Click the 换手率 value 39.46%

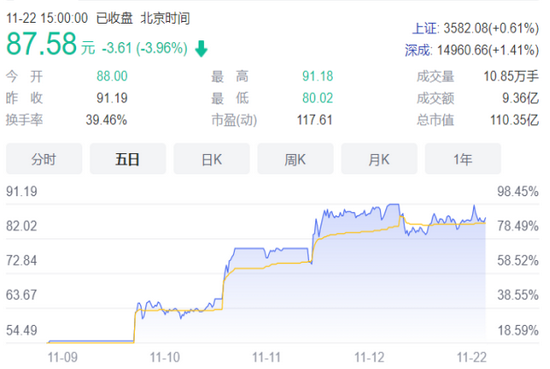106,120
